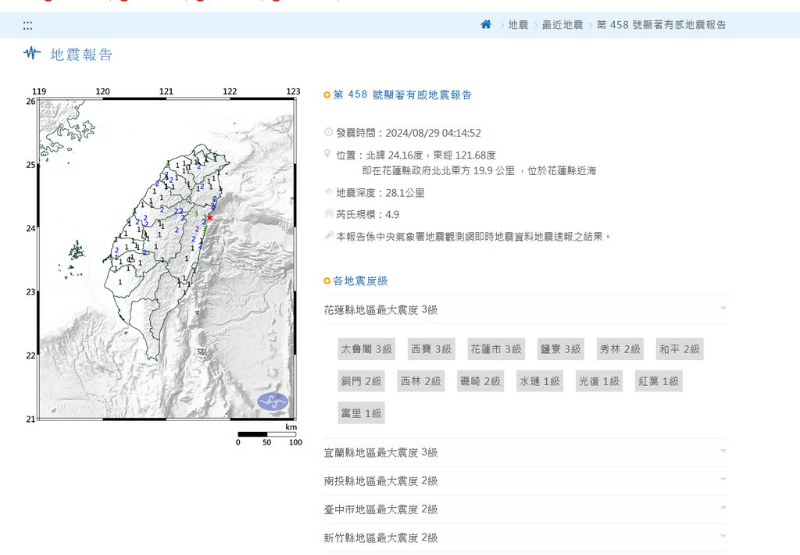The width and height of the screenshot is (800, 555).
Task: Open 地震 breadcrumb link
Action: [x=518, y=25]
